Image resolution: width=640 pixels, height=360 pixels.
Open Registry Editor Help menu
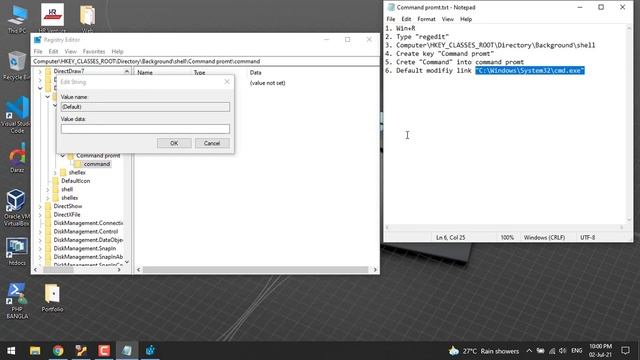[117, 51]
